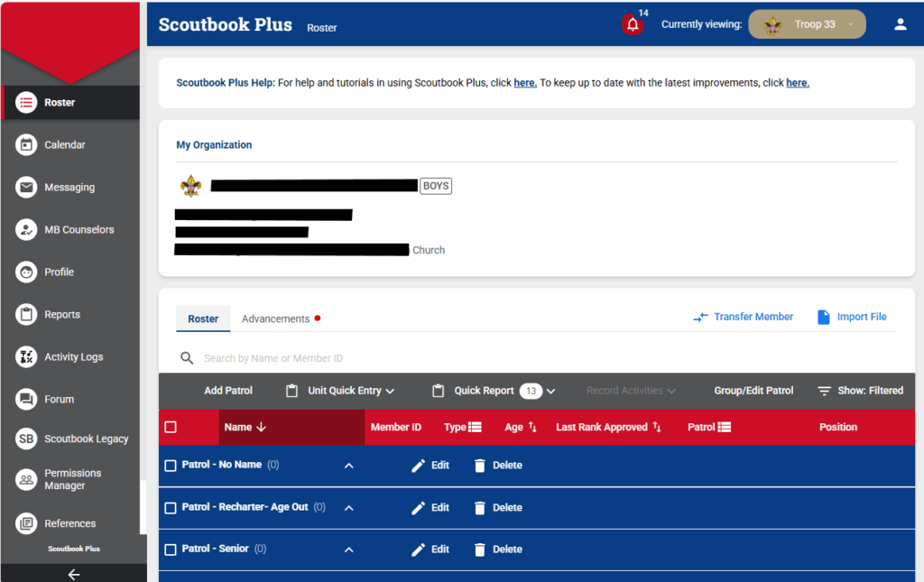Image resolution: width=924 pixels, height=582 pixels.
Task: Open the Troop 33 unit selector
Action: [x=807, y=24]
